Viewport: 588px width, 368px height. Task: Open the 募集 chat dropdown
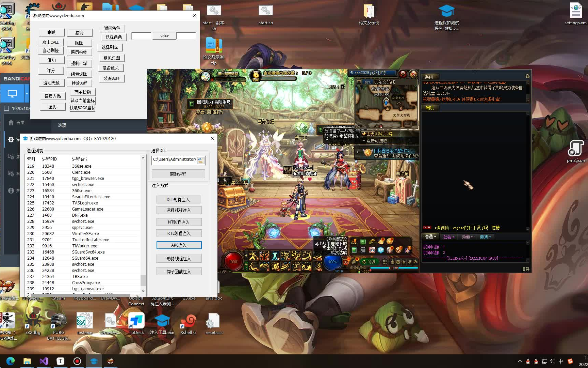(x=485, y=236)
